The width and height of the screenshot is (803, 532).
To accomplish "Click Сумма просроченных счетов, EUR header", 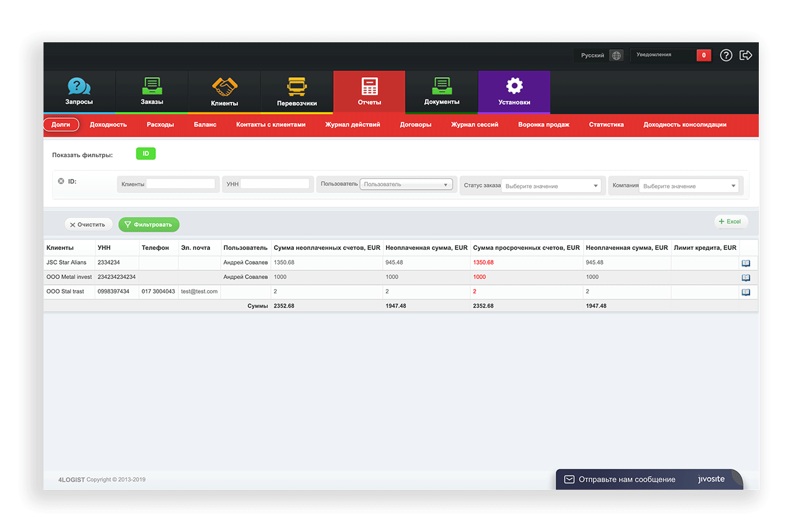I will 526,247.
